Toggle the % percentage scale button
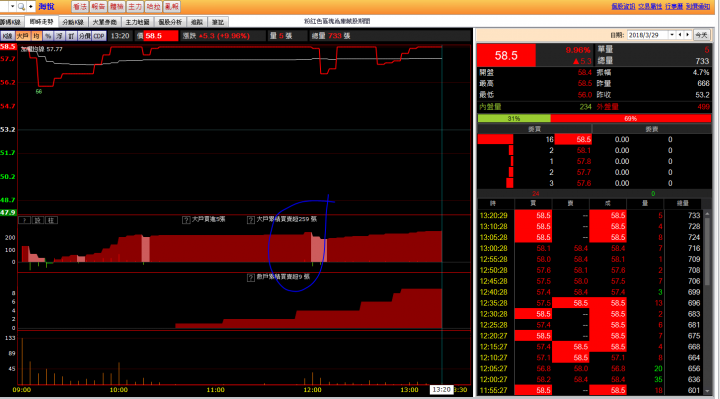 (48, 36)
